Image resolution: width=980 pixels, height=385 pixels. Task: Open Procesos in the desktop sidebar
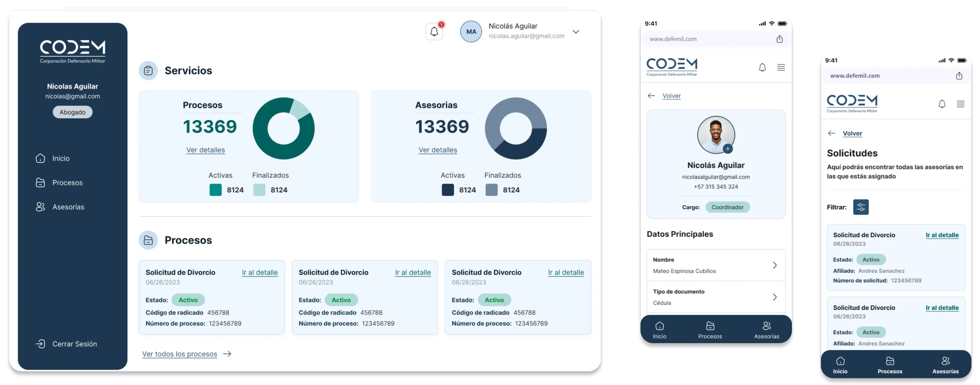(x=59, y=182)
